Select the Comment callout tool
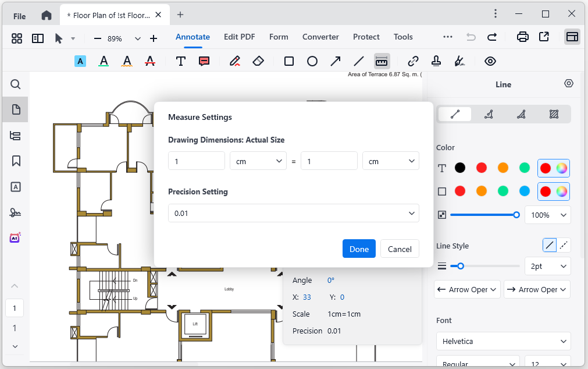The image size is (588, 369). coord(204,61)
